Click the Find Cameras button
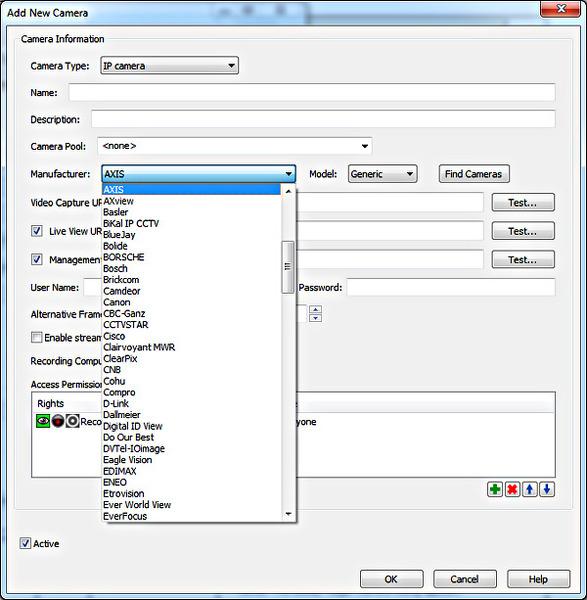The width and height of the screenshot is (587, 600). (474, 174)
